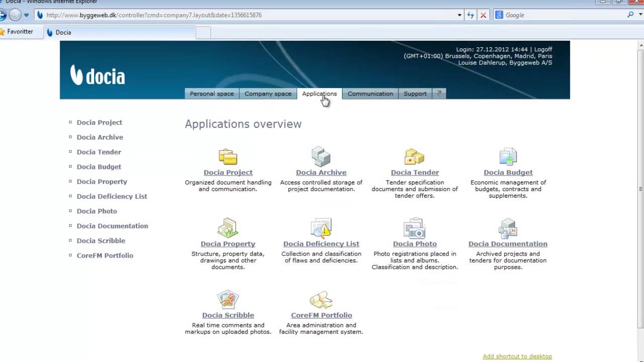The height and width of the screenshot is (362, 644).
Task: Open the Docia Property icon
Action: coord(228,228)
